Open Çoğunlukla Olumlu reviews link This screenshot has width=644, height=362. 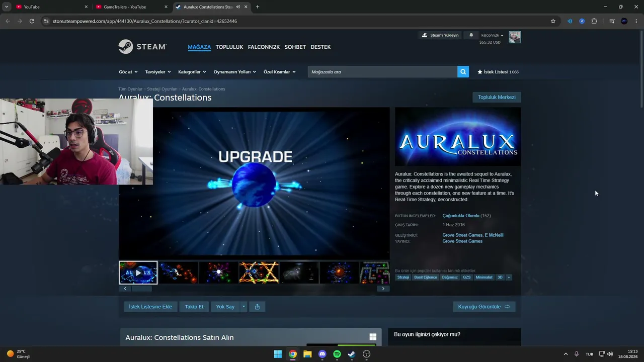click(461, 216)
